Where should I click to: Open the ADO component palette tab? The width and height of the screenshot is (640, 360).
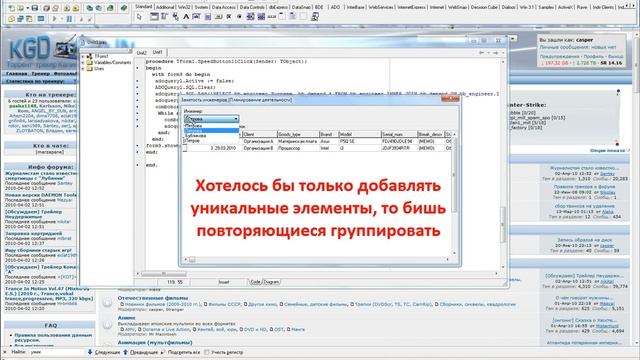pos(335,7)
